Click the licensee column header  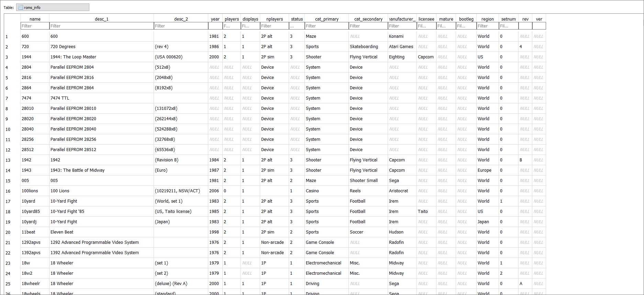(x=426, y=19)
